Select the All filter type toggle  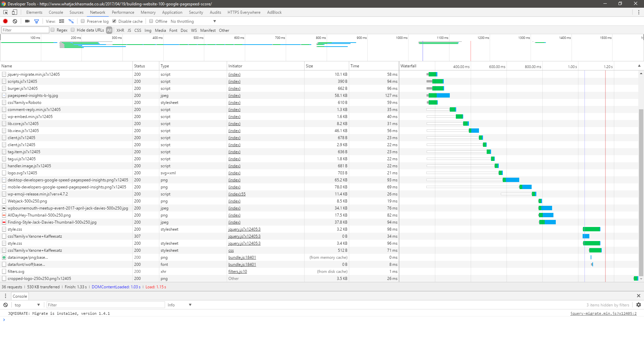pyautogui.click(x=109, y=30)
